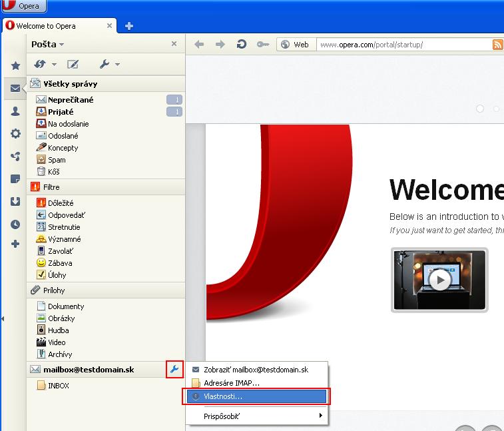Select the Úlohy filter
The image size is (504, 431).
[x=106, y=275]
